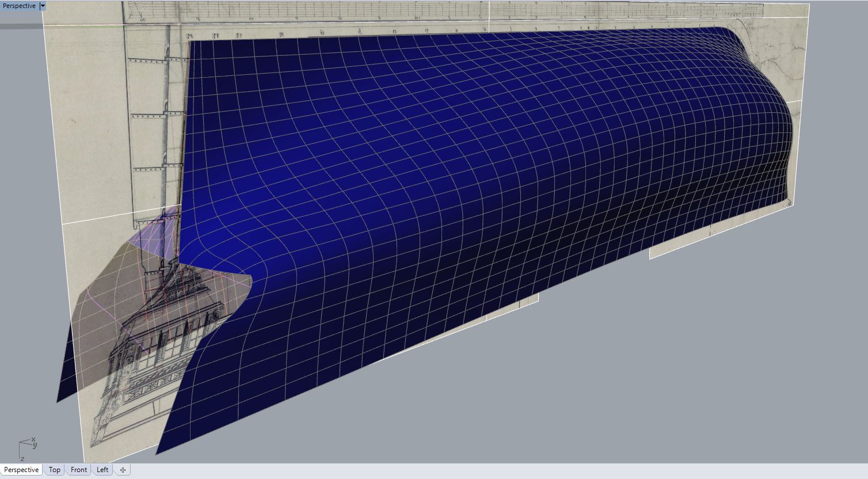Open the Perspective viewport menu arrow
Image resolution: width=868 pixels, height=479 pixels.
tap(43, 6)
